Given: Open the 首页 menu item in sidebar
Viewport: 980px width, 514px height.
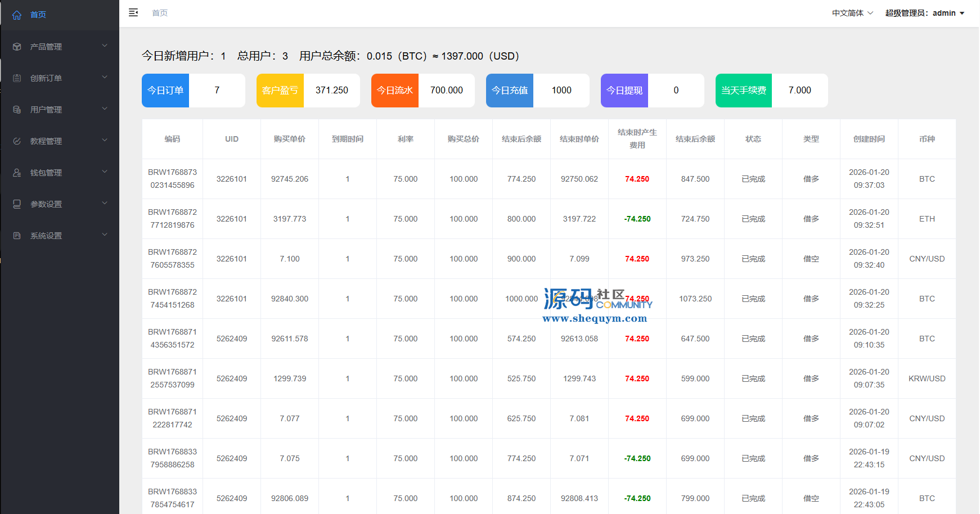Looking at the screenshot, I should point(38,15).
